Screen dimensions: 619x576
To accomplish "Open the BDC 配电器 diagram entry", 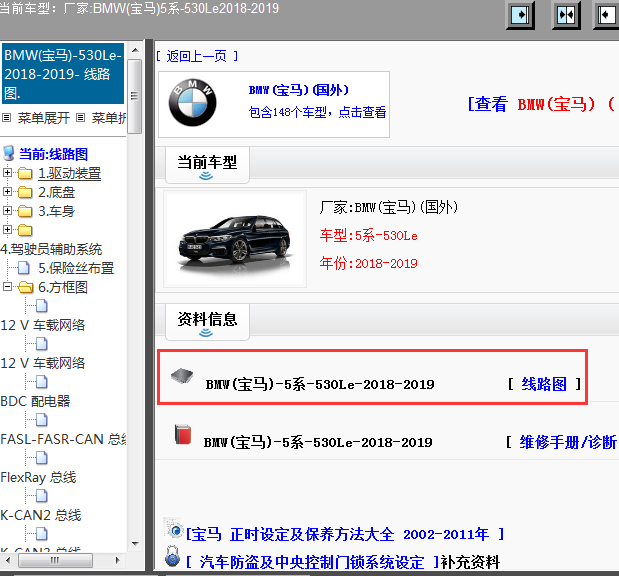I will click(x=35, y=401).
